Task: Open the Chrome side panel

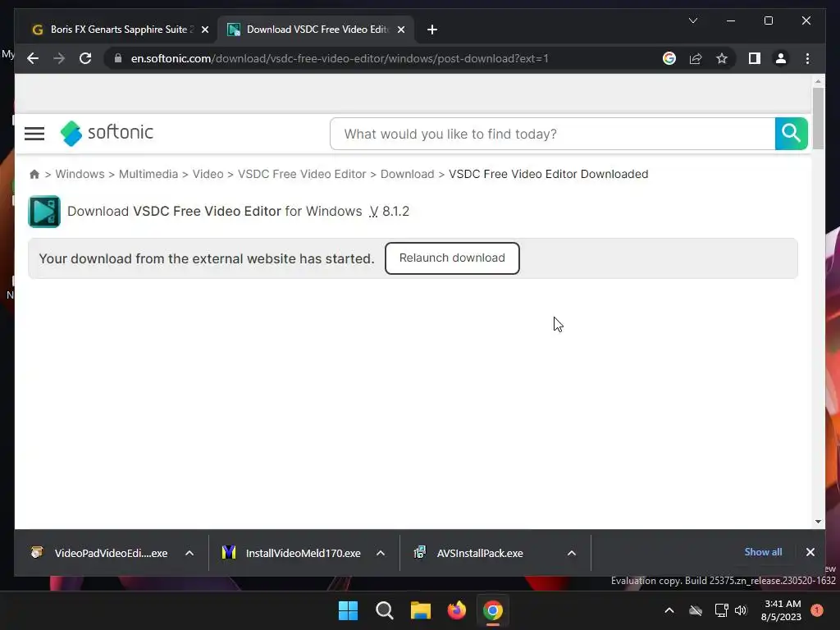Action: [x=755, y=58]
